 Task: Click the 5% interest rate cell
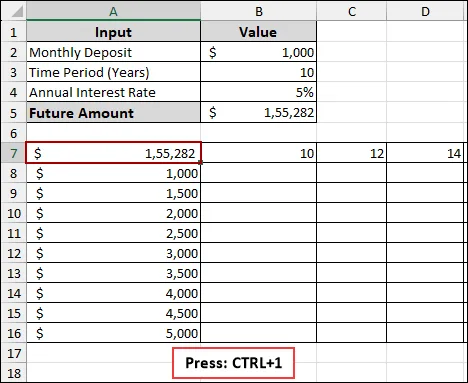coord(259,92)
